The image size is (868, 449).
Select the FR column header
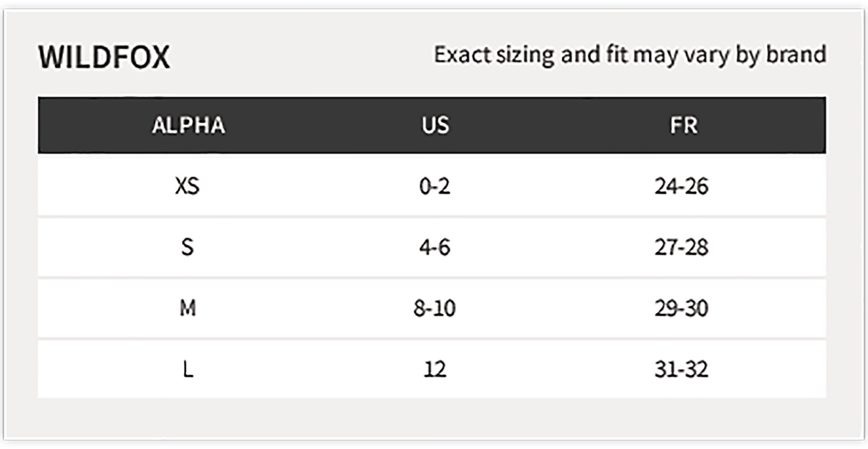pos(683,125)
